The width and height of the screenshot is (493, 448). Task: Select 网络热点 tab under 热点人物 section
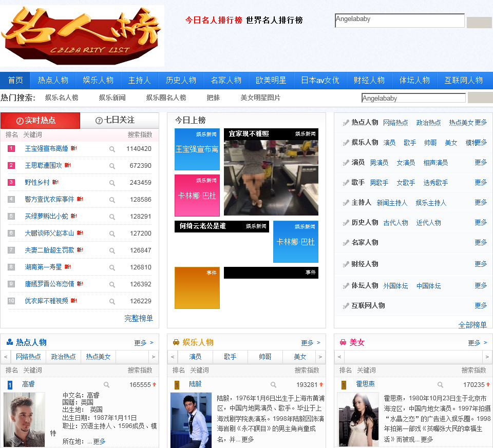(28, 357)
